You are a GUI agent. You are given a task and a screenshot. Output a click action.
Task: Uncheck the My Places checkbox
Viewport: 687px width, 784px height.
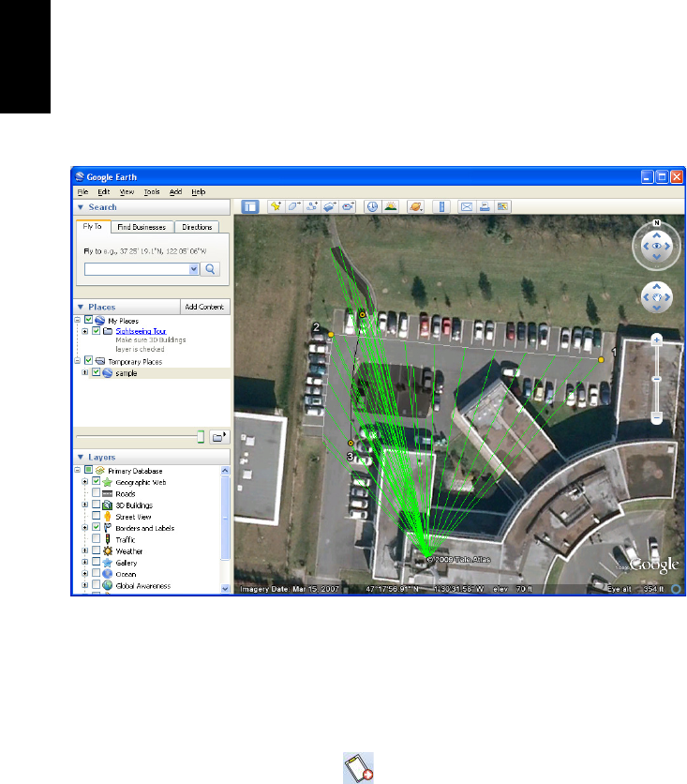[88, 320]
